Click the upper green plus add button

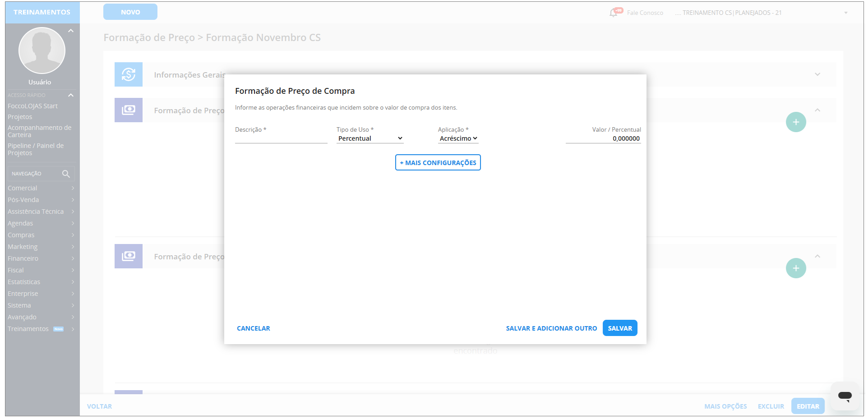click(796, 122)
